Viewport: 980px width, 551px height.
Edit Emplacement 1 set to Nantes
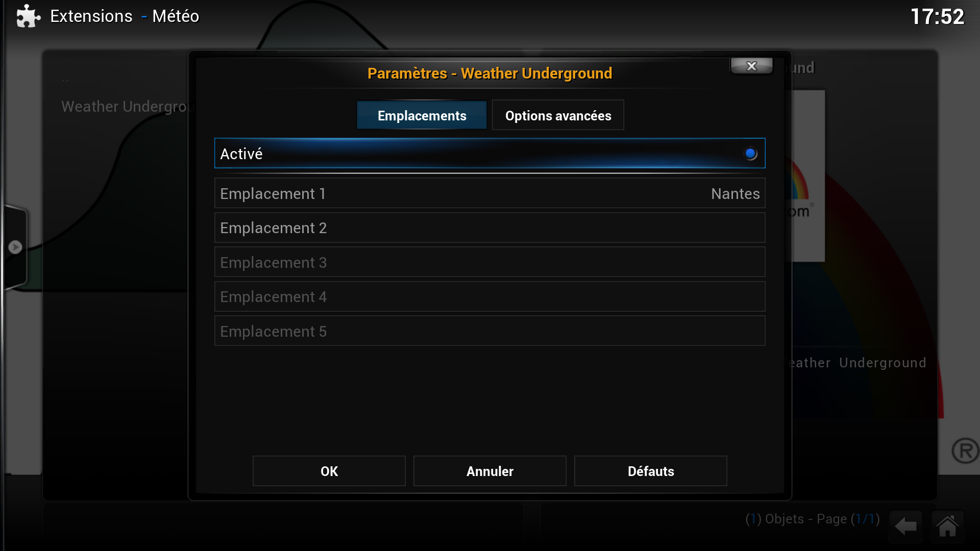490,193
